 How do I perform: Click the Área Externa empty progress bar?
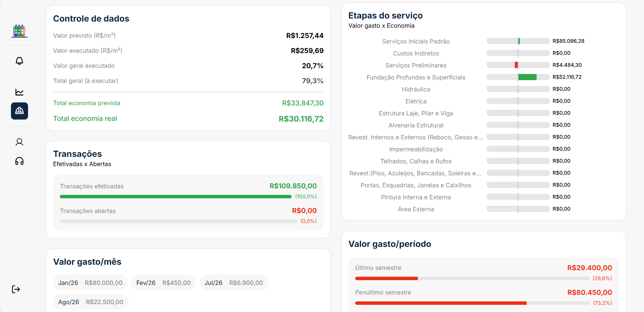[518, 209]
